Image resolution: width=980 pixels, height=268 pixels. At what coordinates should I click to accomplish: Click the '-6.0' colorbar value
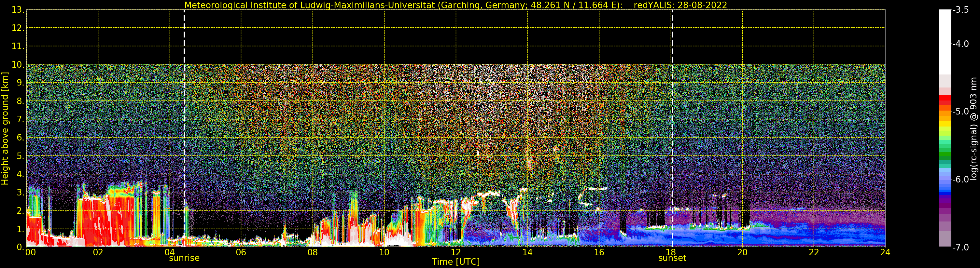pyautogui.click(x=960, y=179)
